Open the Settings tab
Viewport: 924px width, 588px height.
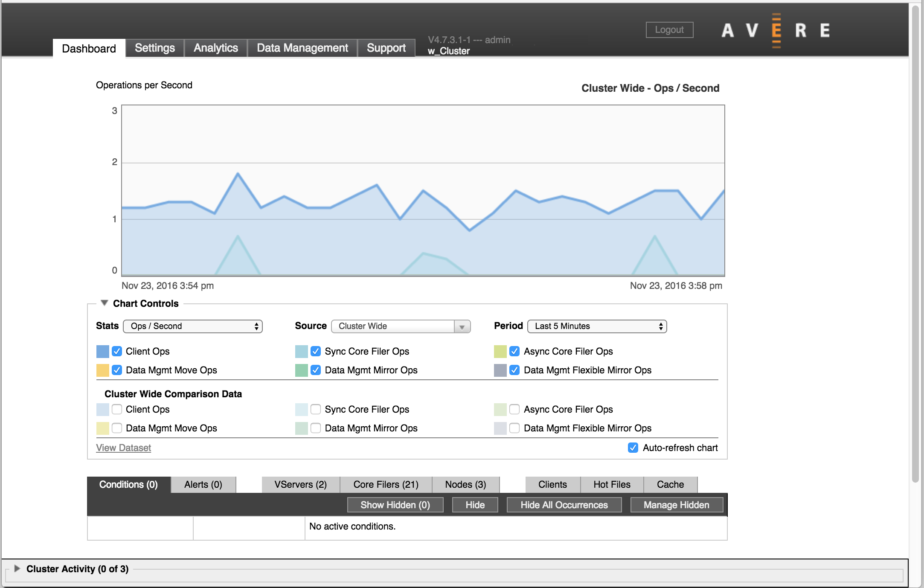pos(155,48)
